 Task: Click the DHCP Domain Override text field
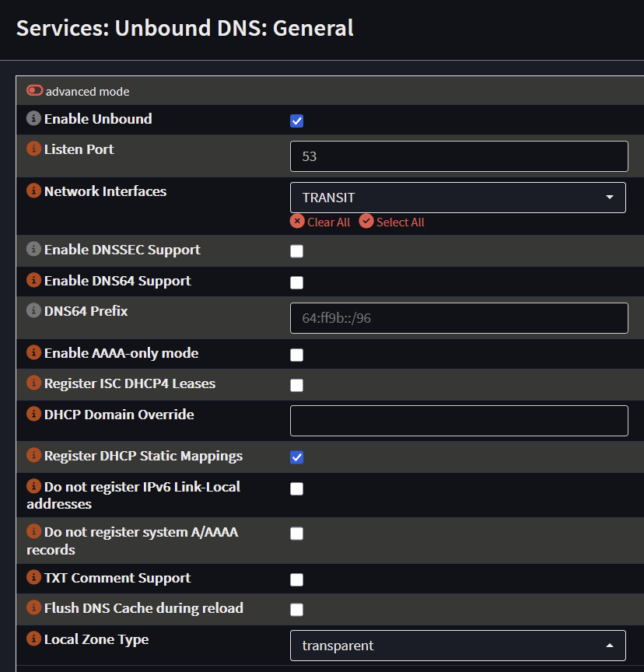[x=458, y=421]
